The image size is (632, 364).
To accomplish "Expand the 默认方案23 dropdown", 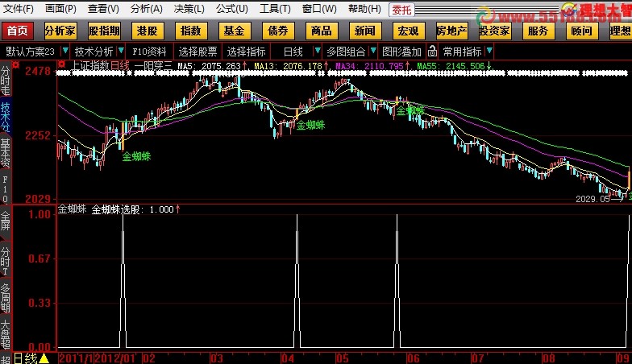I will 31,52.
